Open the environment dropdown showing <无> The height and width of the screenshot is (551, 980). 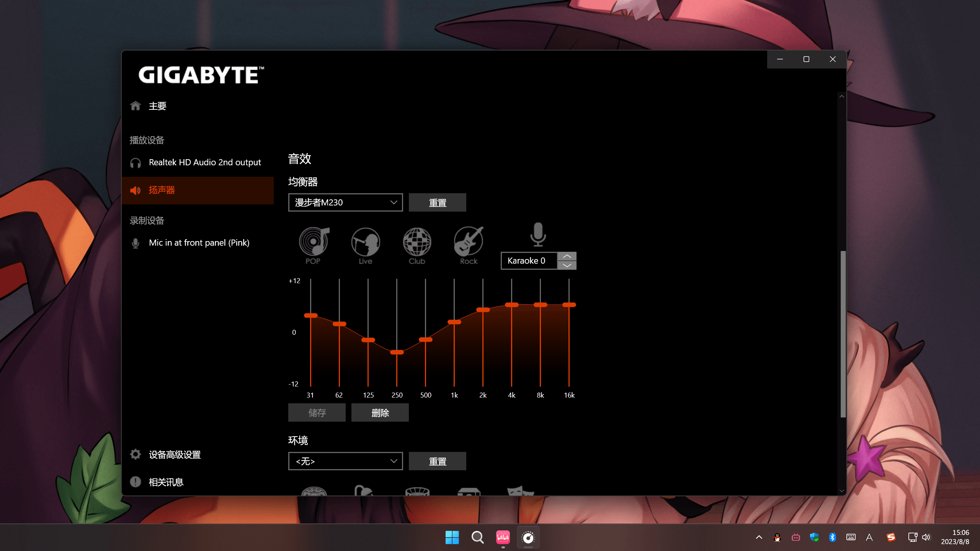pyautogui.click(x=345, y=461)
